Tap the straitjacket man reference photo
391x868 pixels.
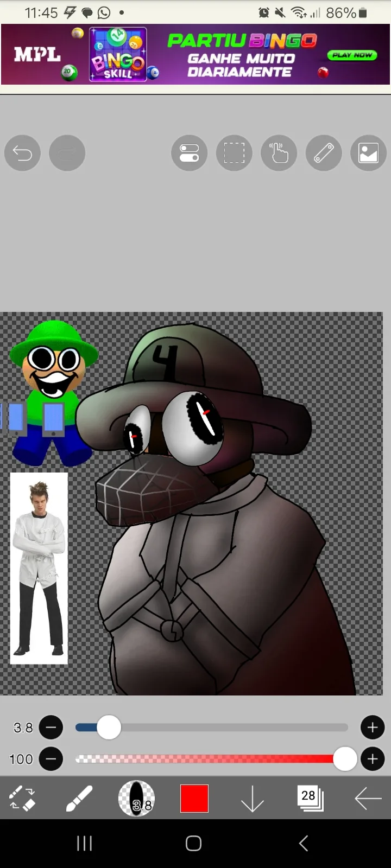coord(39,569)
